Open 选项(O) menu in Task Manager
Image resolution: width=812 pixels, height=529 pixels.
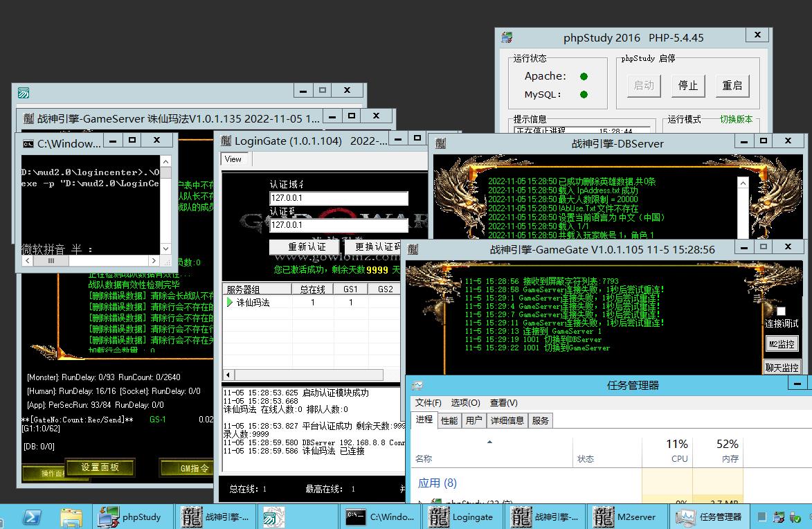click(466, 402)
